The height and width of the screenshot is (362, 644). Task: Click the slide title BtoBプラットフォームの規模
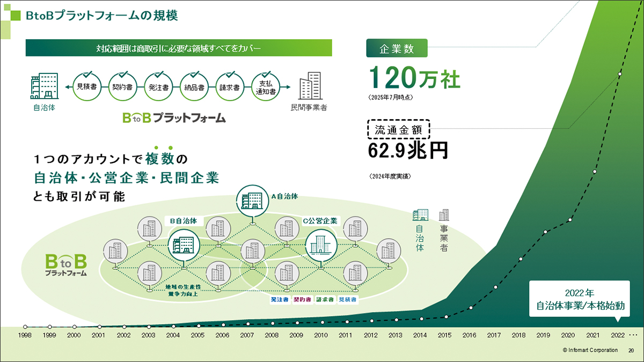[102, 16]
